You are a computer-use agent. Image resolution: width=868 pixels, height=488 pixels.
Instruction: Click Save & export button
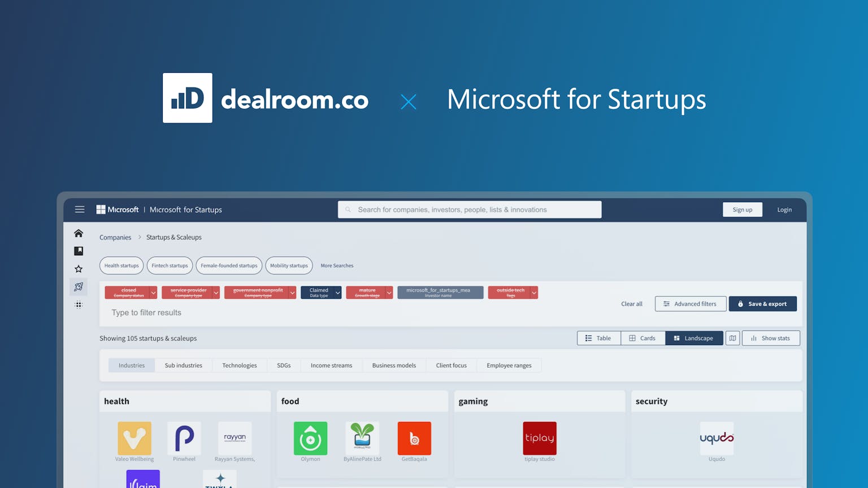(763, 304)
